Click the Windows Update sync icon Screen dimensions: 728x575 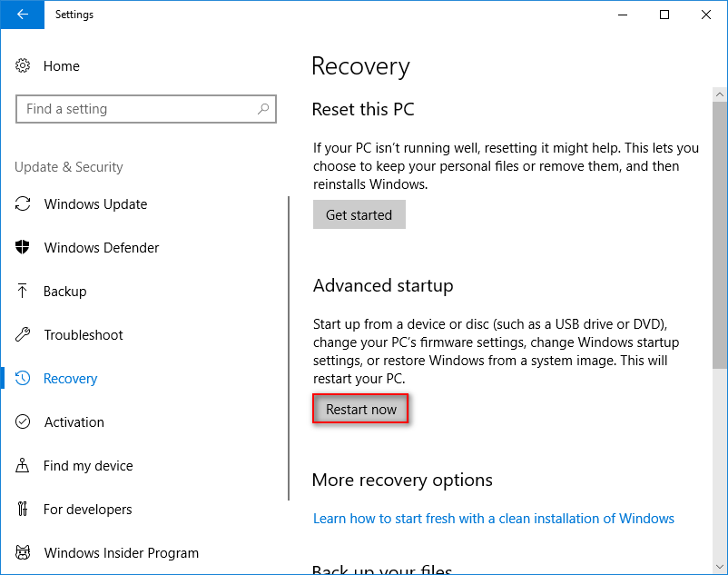tap(24, 204)
